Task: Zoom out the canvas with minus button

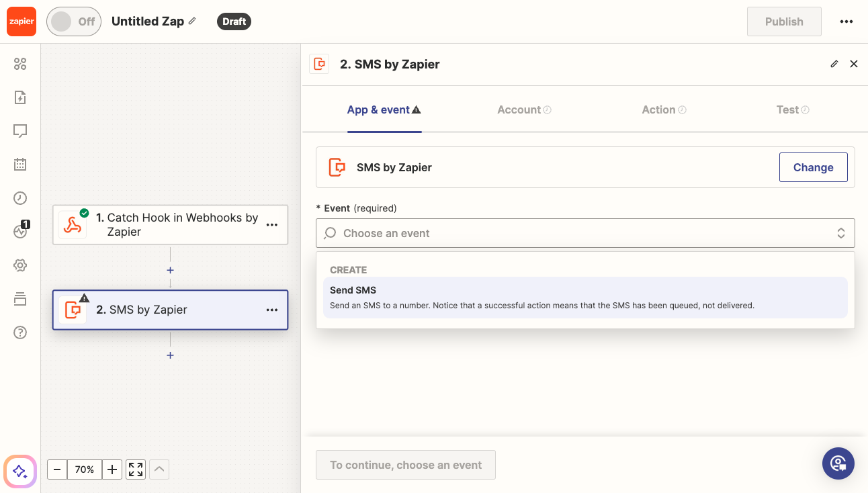Action: coord(57,469)
